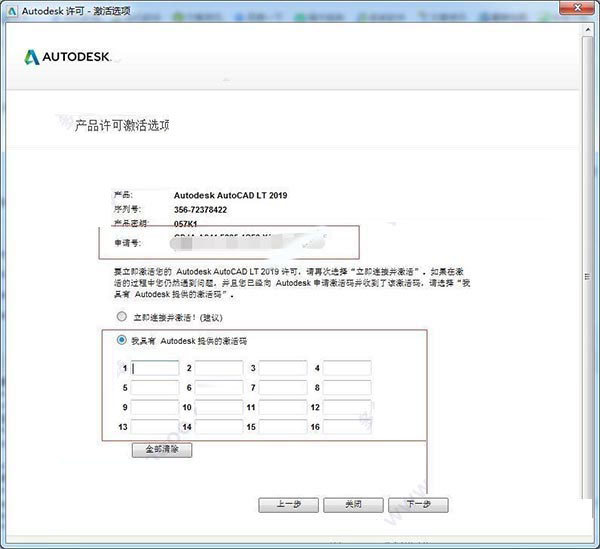Click activation code field 1
Image resolution: width=600 pixels, height=549 pixels.
tap(155, 368)
